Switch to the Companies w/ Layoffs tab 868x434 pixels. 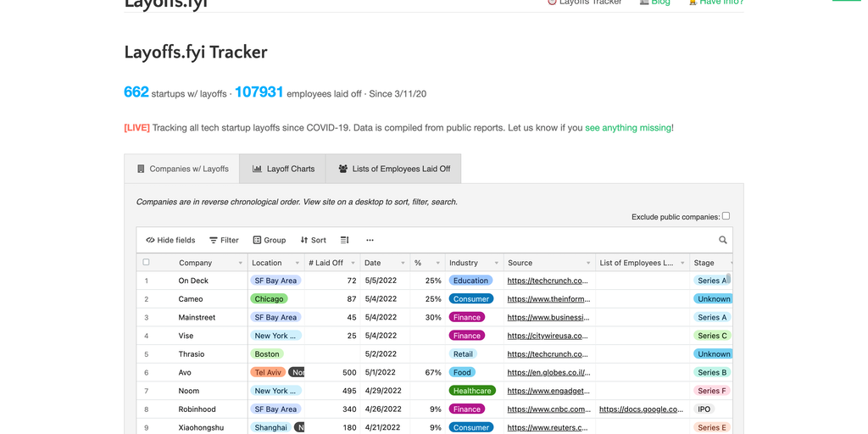point(182,169)
